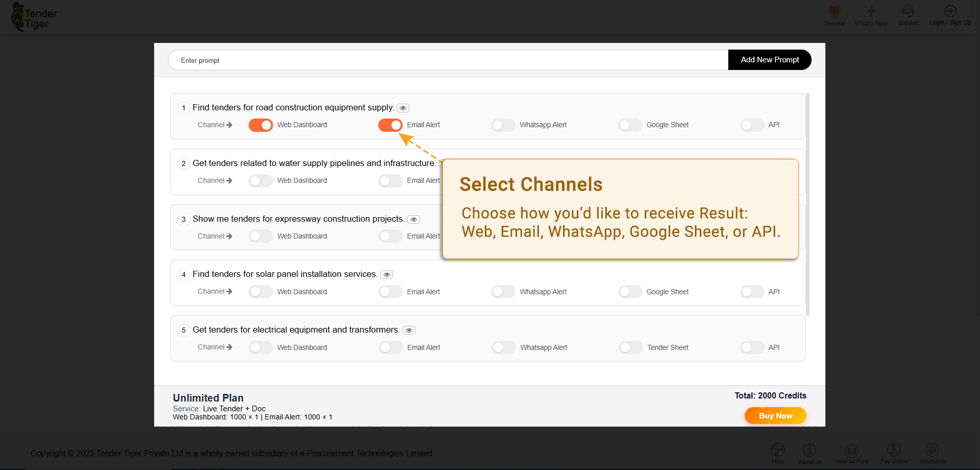View solar panel prompt with eye icon
This screenshot has height=470, width=980.
pyautogui.click(x=387, y=275)
